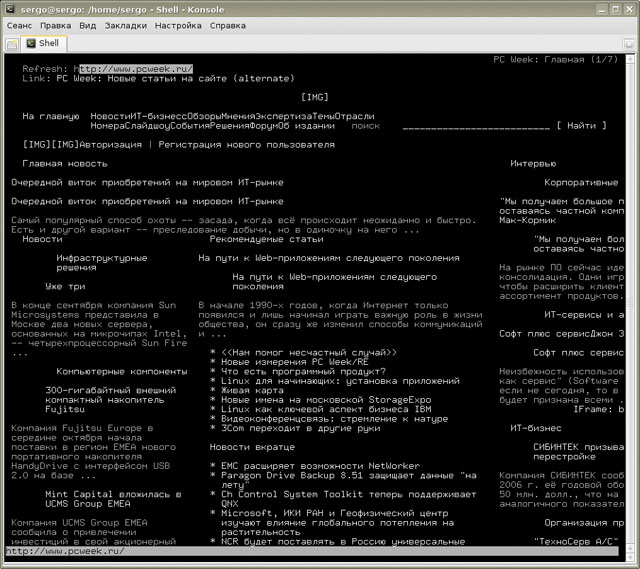640x569 pixels.
Task: Click Новые имена на московской StorageExpo
Action: click(326, 400)
